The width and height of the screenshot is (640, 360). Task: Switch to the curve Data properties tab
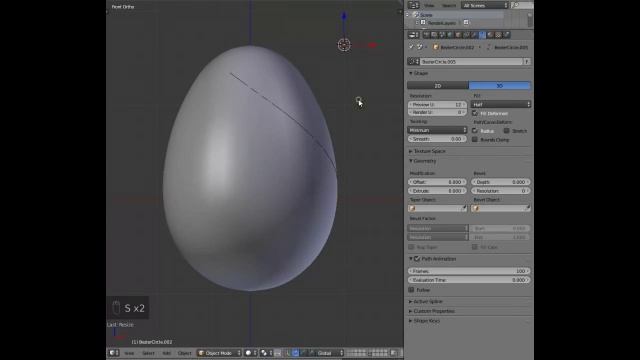click(x=482, y=35)
